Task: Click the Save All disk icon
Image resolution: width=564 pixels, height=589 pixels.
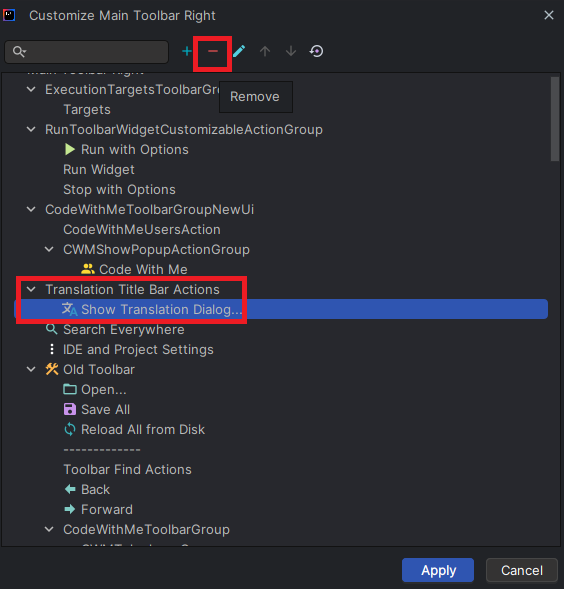Action: tap(70, 409)
